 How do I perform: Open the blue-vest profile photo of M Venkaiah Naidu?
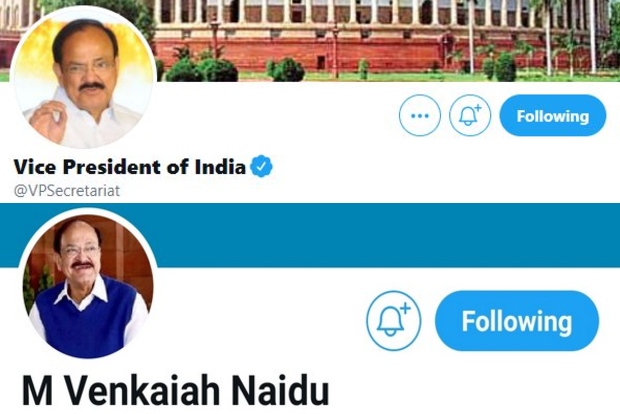(89, 286)
